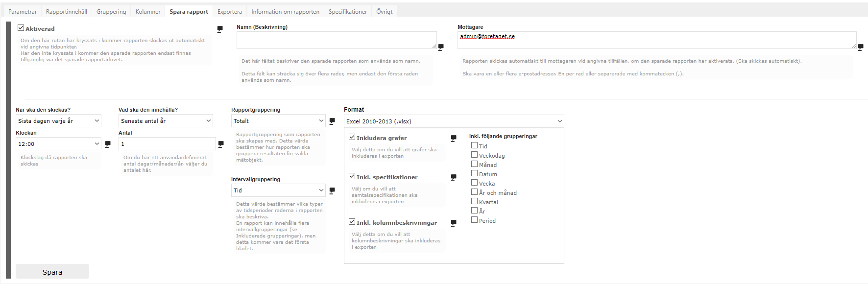The image size is (868, 284).
Task: Tick the Kvartal grouping checkbox
Action: pos(474,201)
